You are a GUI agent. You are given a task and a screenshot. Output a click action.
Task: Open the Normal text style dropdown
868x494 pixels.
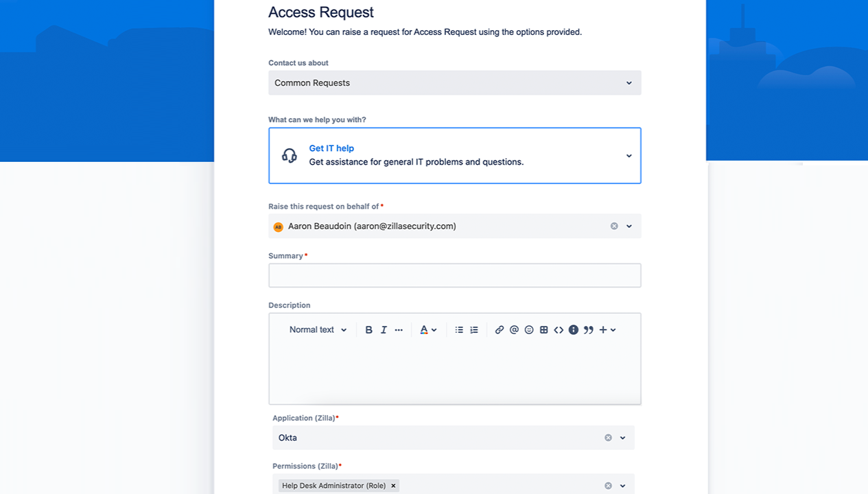point(317,329)
